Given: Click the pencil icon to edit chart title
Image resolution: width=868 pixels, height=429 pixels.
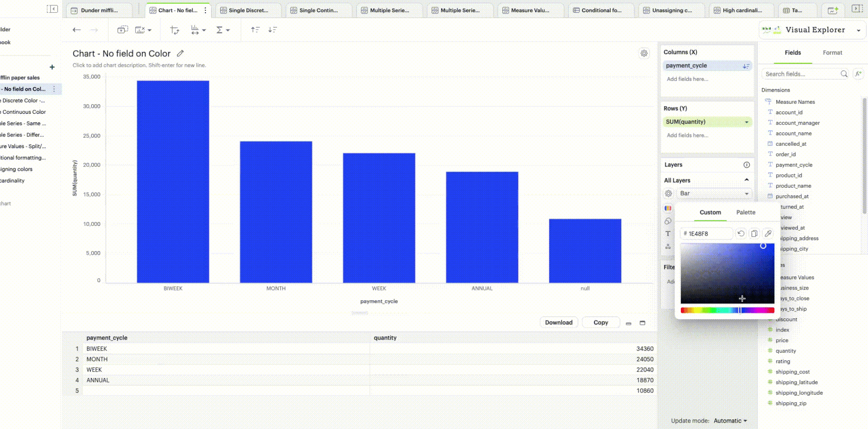Looking at the screenshot, I should [x=180, y=53].
